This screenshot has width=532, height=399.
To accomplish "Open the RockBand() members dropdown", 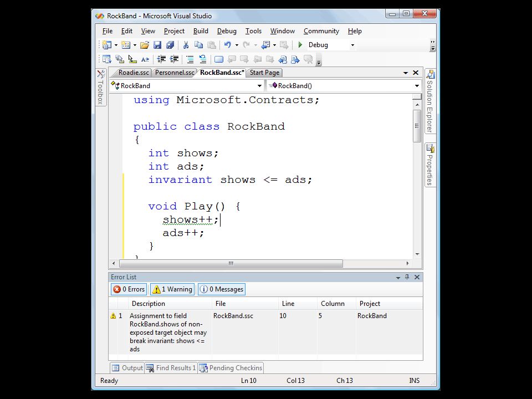I will tap(417, 86).
